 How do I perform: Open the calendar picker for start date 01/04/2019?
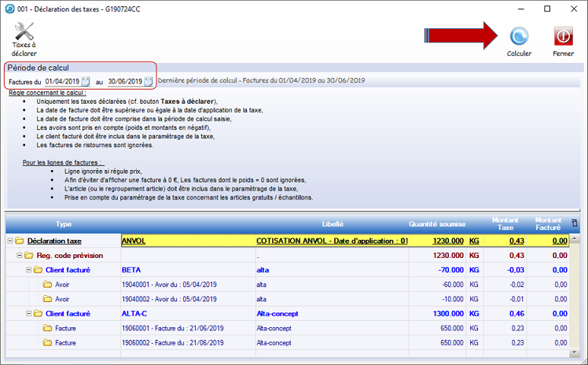86,82
